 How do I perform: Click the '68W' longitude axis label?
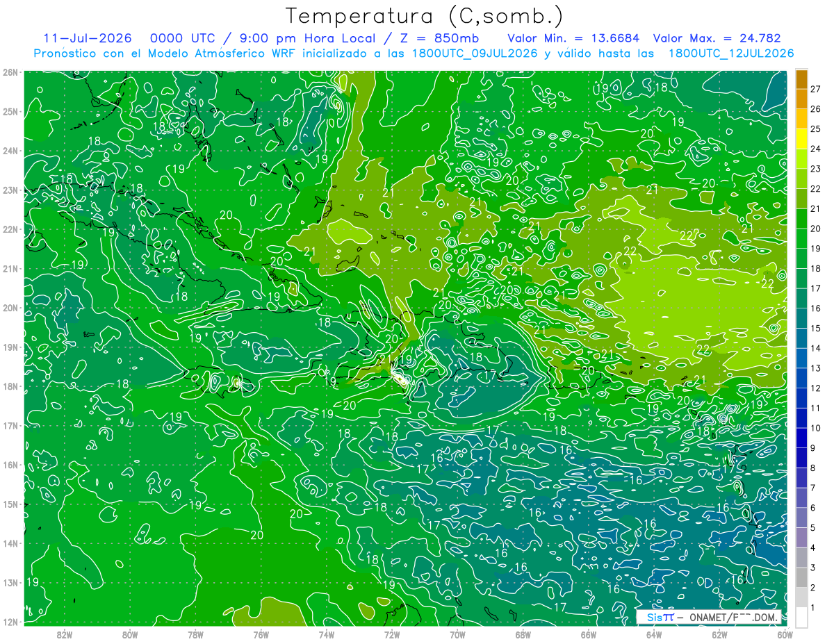coord(523,634)
